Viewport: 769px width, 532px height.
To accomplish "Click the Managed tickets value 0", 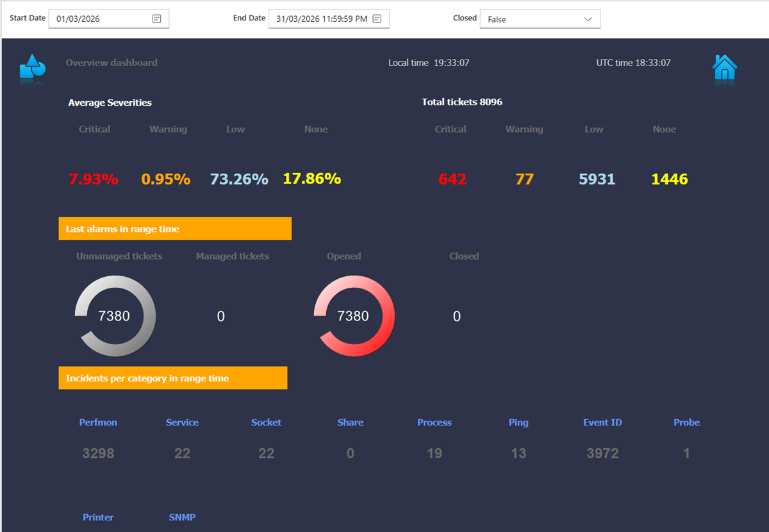I will pos(220,317).
